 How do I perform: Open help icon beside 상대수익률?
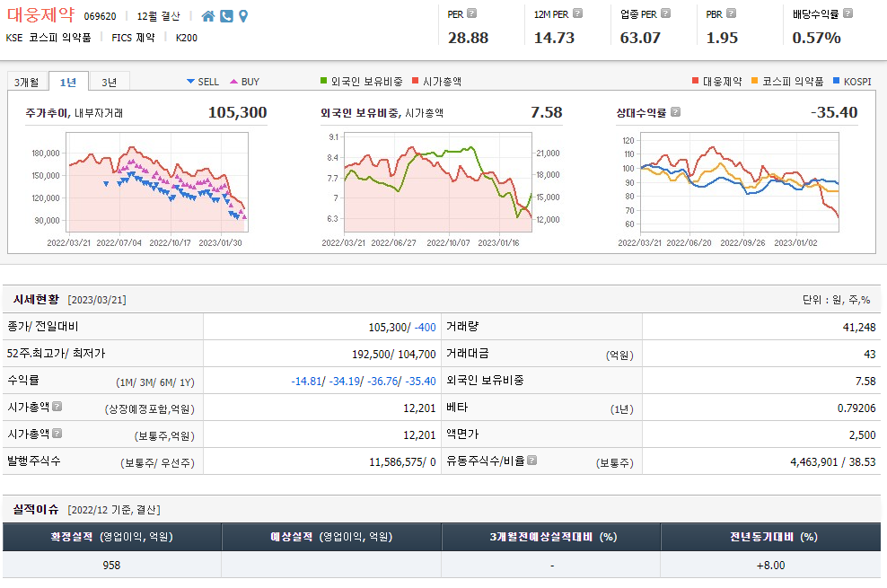point(675,112)
